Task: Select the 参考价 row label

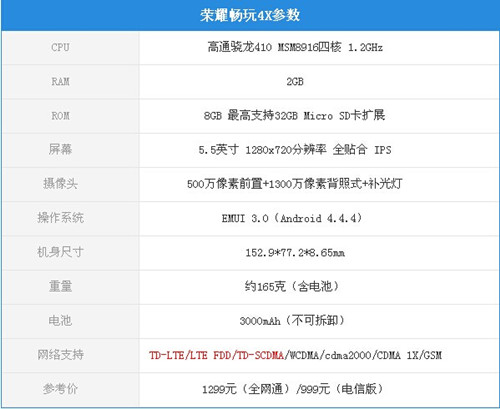Action: 60,389
